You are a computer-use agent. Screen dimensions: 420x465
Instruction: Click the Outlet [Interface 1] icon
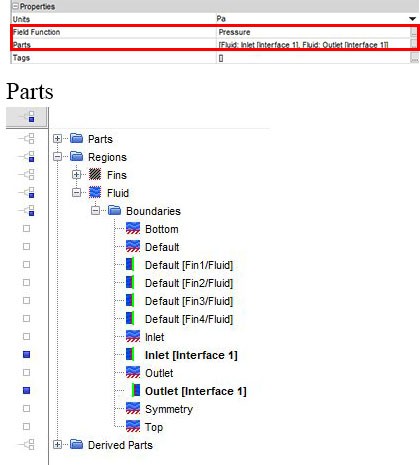[x=136, y=390]
